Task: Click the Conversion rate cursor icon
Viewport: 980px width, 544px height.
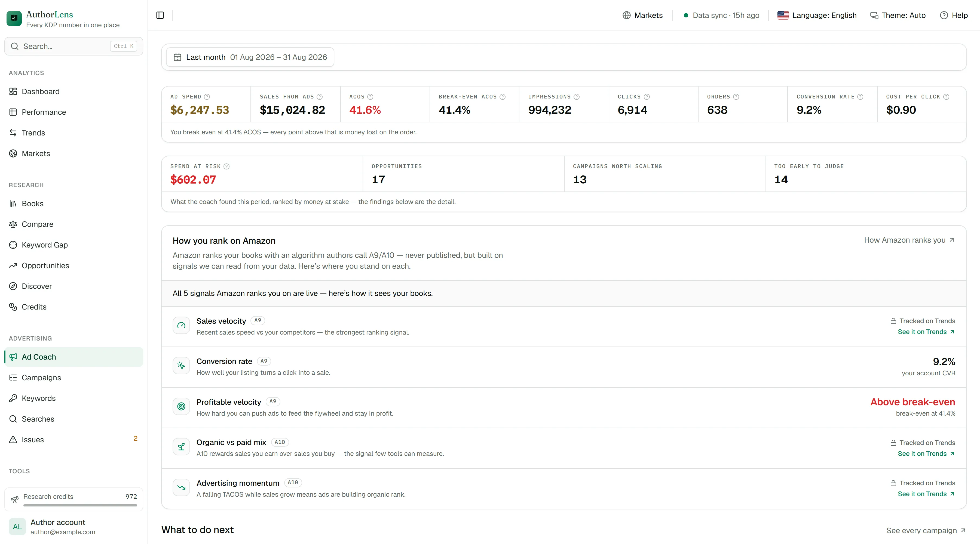Action: click(x=181, y=366)
